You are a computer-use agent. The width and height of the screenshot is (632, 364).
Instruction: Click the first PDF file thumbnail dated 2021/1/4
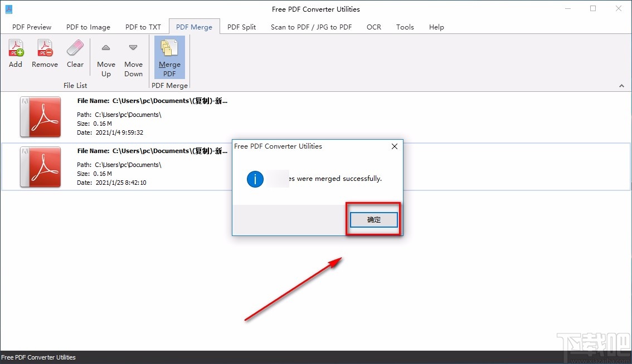click(40, 117)
